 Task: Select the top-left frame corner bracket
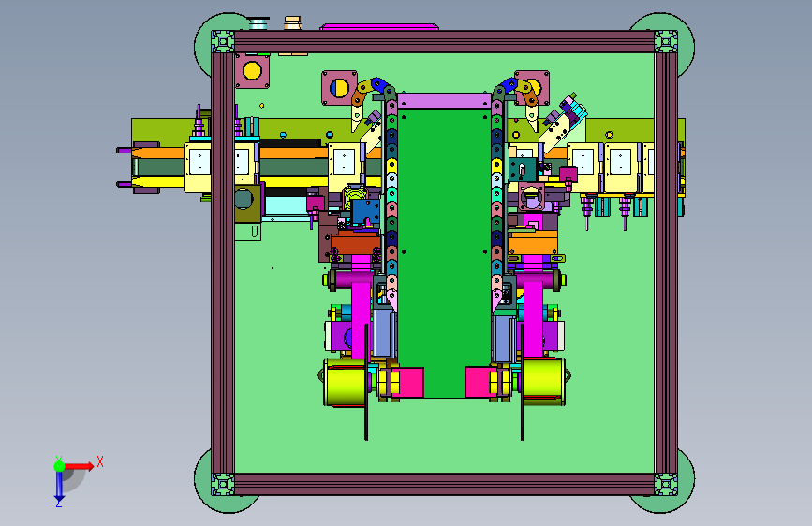coord(223,41)
